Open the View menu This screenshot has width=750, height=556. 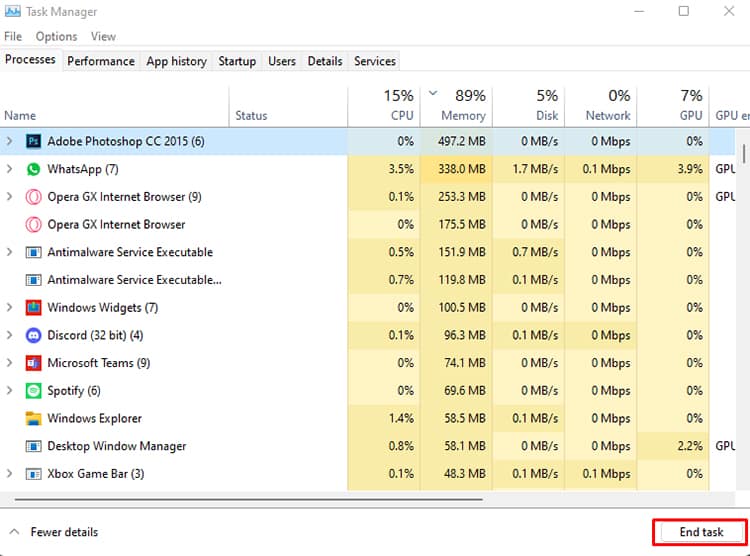point(103,36)
